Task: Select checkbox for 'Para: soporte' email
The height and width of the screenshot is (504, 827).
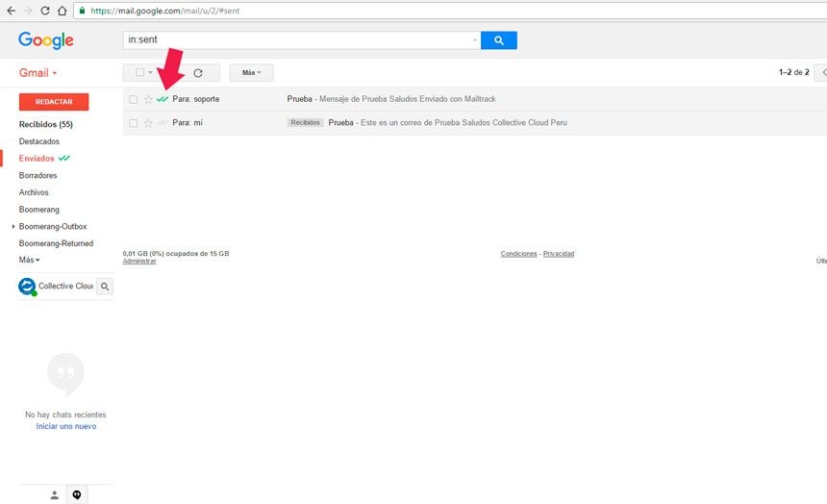Action: pyautogui.click(x=134, y=99)
